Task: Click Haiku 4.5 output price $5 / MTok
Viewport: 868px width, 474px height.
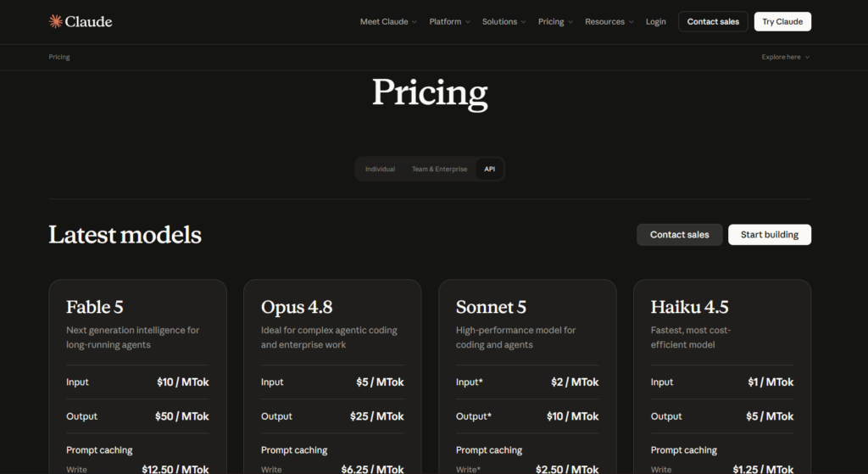Action: 770,416
